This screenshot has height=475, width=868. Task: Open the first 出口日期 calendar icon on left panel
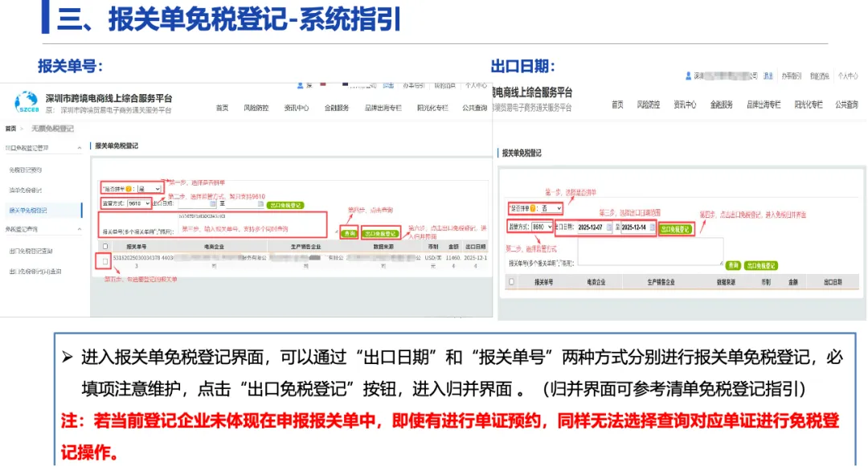[x=211, y=204]
